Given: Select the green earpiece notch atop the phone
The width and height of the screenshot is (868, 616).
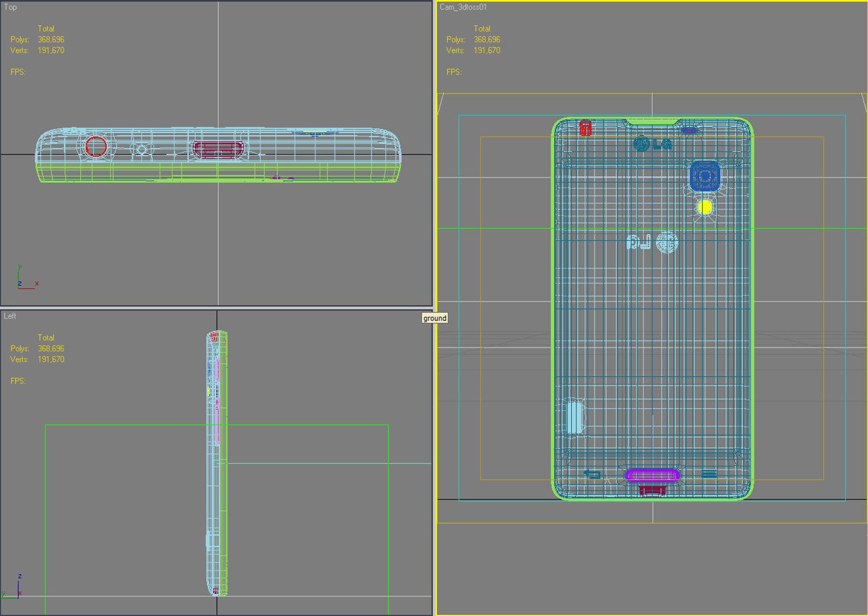Looking at the screenshot, I should tap(652, 121).
